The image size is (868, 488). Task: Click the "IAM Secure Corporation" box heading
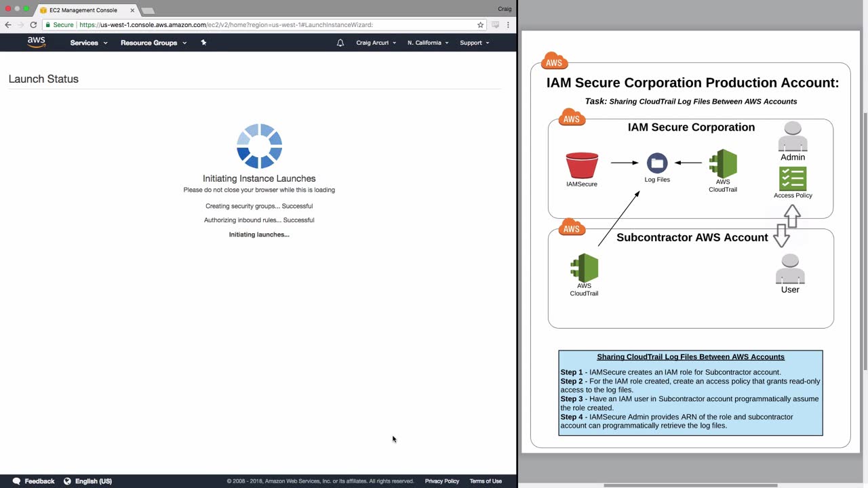point(691,127)
